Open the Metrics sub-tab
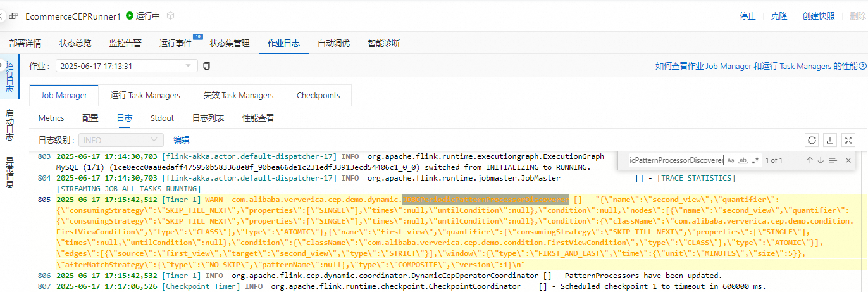This screenshot has height=292, width=868. click(51, 118)
